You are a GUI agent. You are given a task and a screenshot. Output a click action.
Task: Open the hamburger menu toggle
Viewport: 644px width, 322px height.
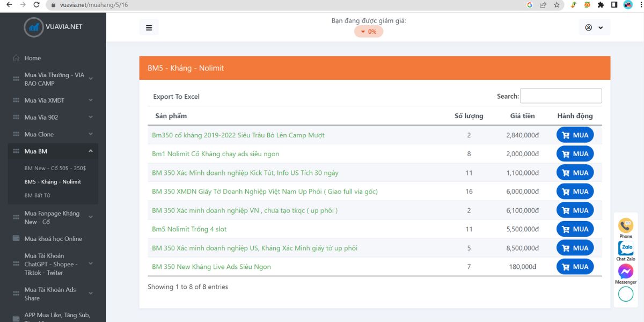coord(149,27)
